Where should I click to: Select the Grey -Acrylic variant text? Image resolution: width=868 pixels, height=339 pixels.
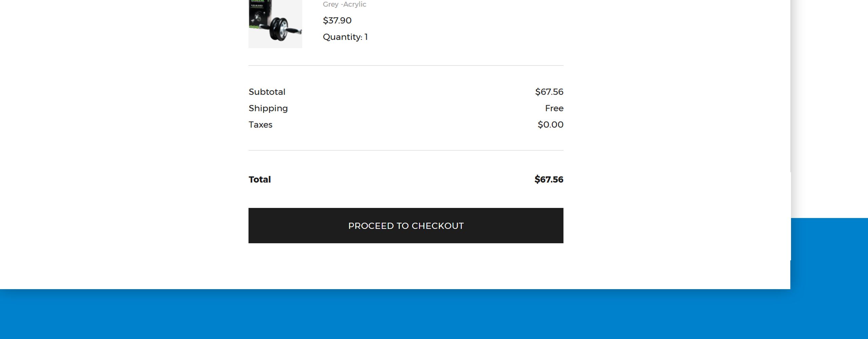tap(344, 4)
